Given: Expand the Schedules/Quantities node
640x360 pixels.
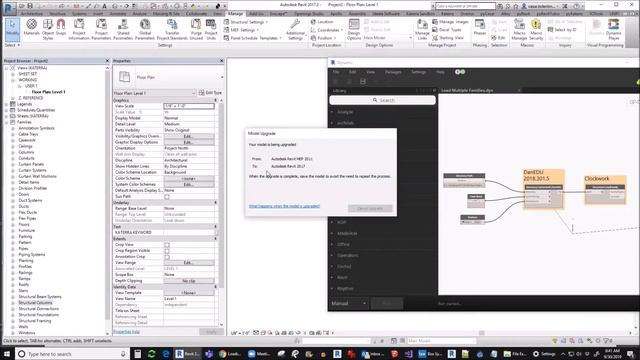Looking at the screenshot, I should (x=6, y=110).
